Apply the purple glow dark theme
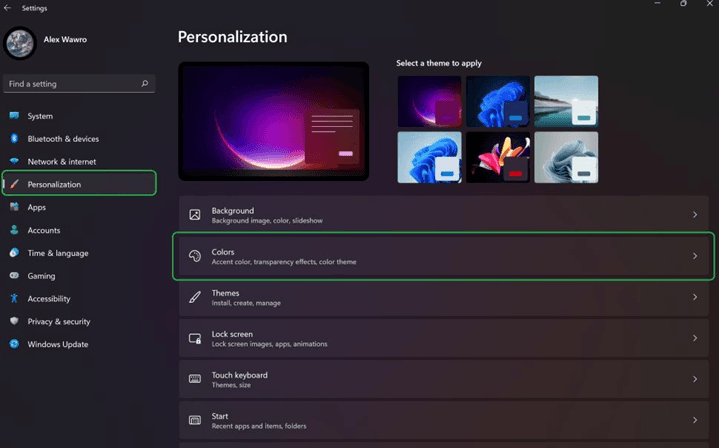Screen dimensions: 719x448 coord(429,101)
